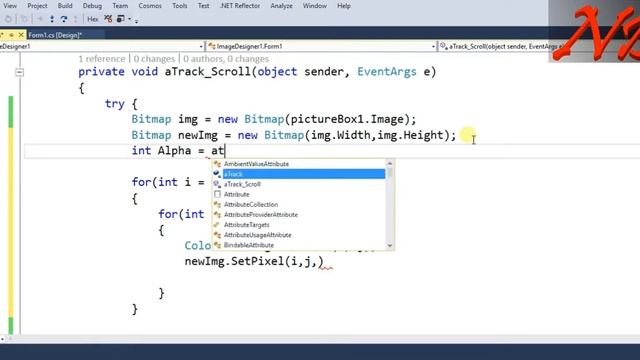Image resolution: width=640 pixels, height=360 pixels.
Task: Open the Project menu
Action: coord(37,6)
